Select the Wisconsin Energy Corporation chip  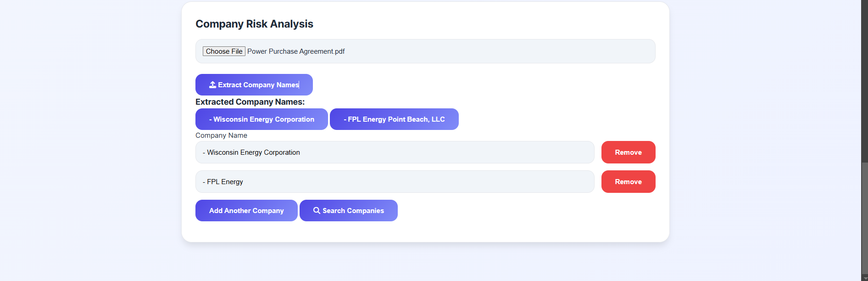(262, 119)
